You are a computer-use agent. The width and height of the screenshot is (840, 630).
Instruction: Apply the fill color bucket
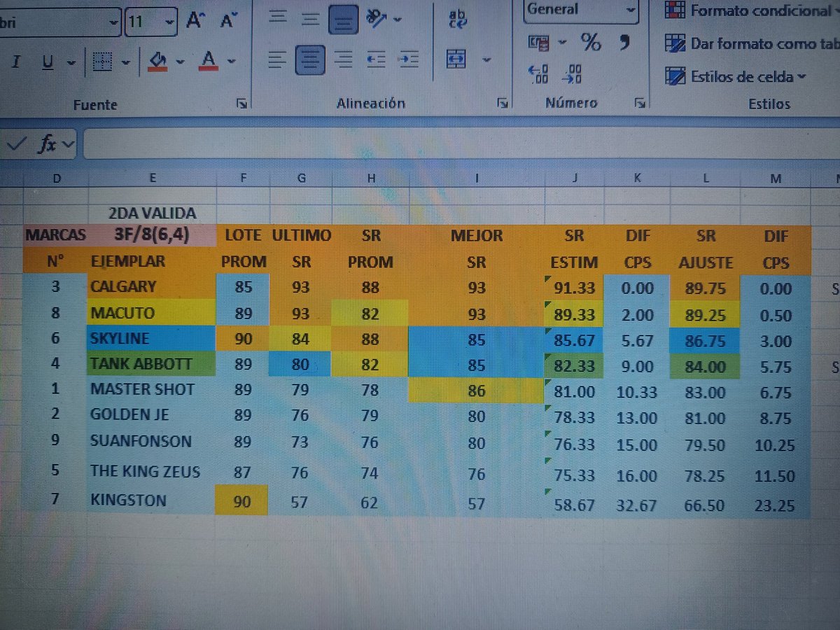[158, 62]
